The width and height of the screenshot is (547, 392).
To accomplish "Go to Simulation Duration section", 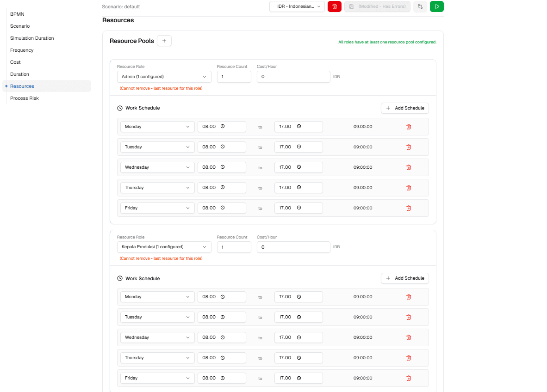I will (x=32, y=38).
